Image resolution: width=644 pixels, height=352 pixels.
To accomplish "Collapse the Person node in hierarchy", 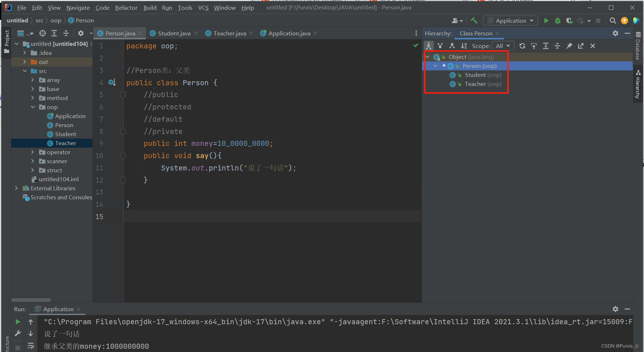I will point(435,66).
